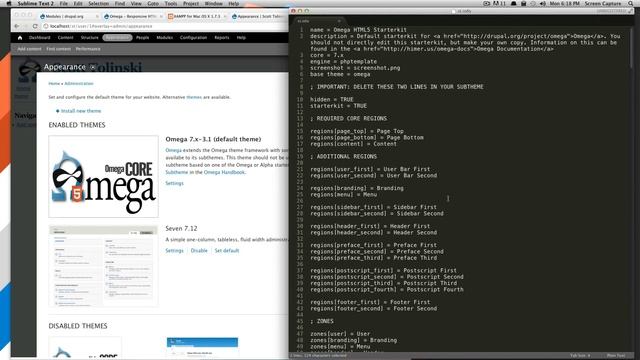Open Configuration in Drupal admin toolbar
The image size is (640, 360).
(x=193, y=38)
